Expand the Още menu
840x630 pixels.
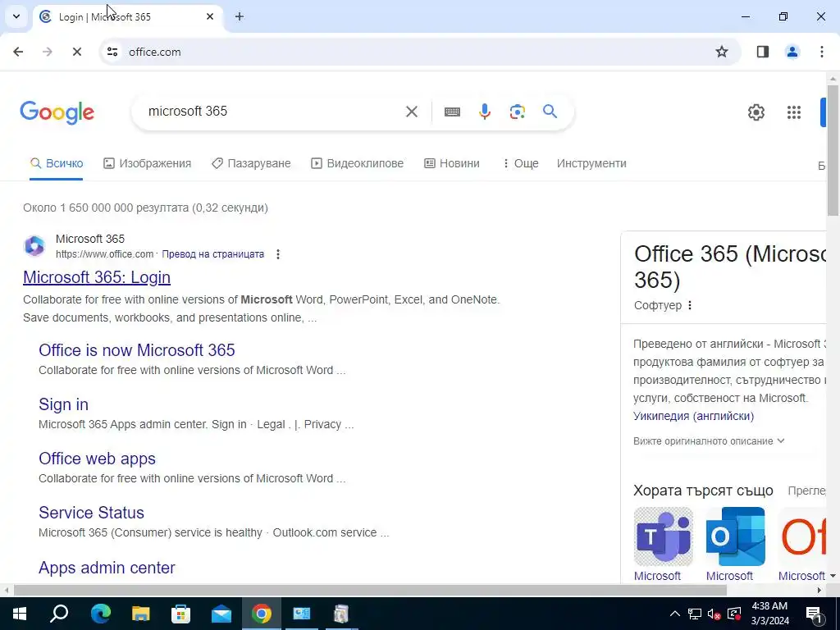click(x=520, y=163)
